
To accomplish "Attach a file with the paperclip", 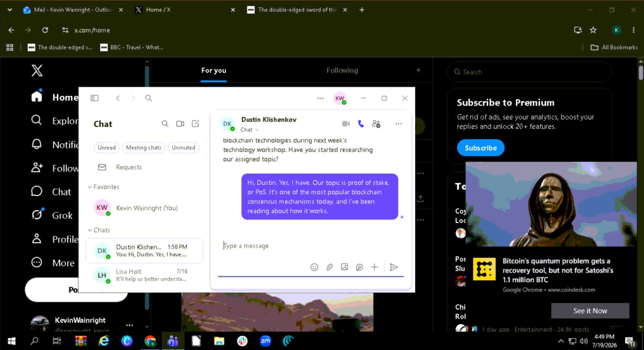I will pos(329,267).
